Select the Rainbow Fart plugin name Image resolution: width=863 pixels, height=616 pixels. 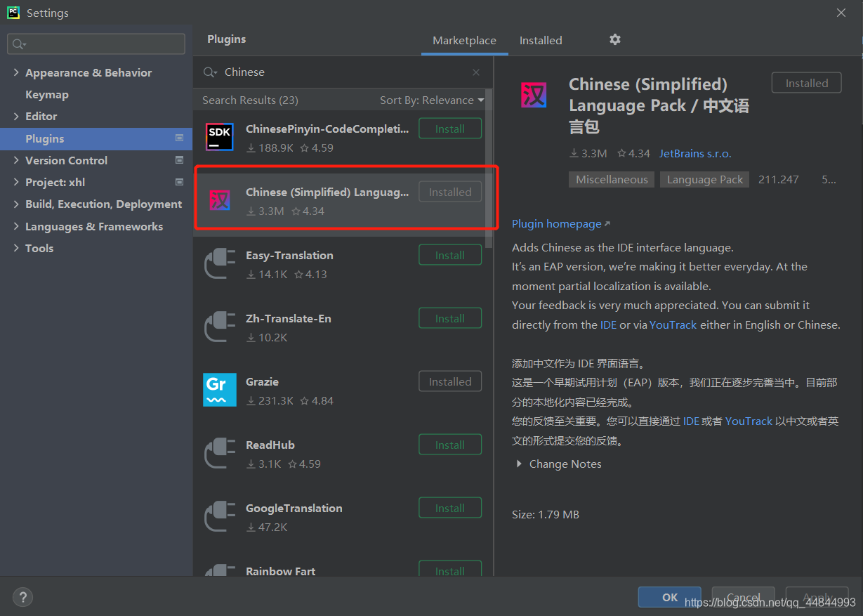[280, 571]
